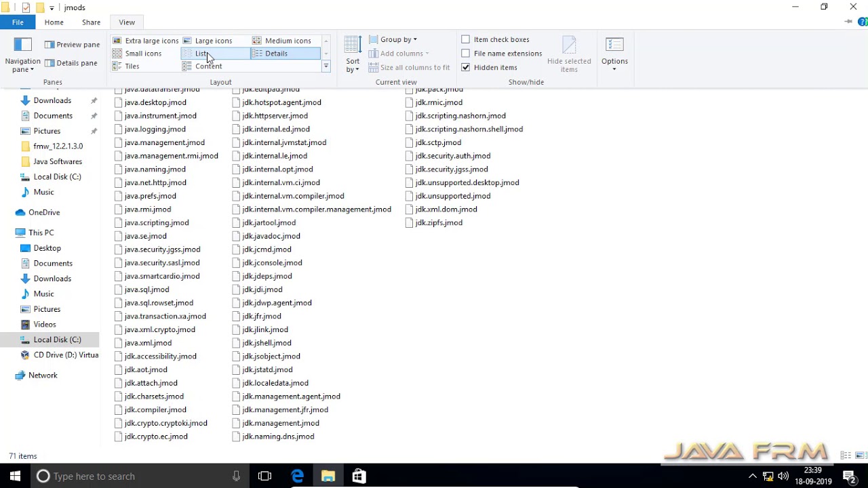This screenshot has height=488, width=868.
Task: Expand the layout gallery options
Action: tap(326, 66)
